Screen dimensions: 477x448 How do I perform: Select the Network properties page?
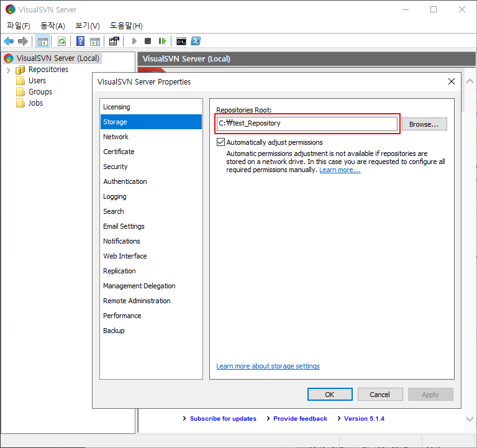click(x=151, y=137)
